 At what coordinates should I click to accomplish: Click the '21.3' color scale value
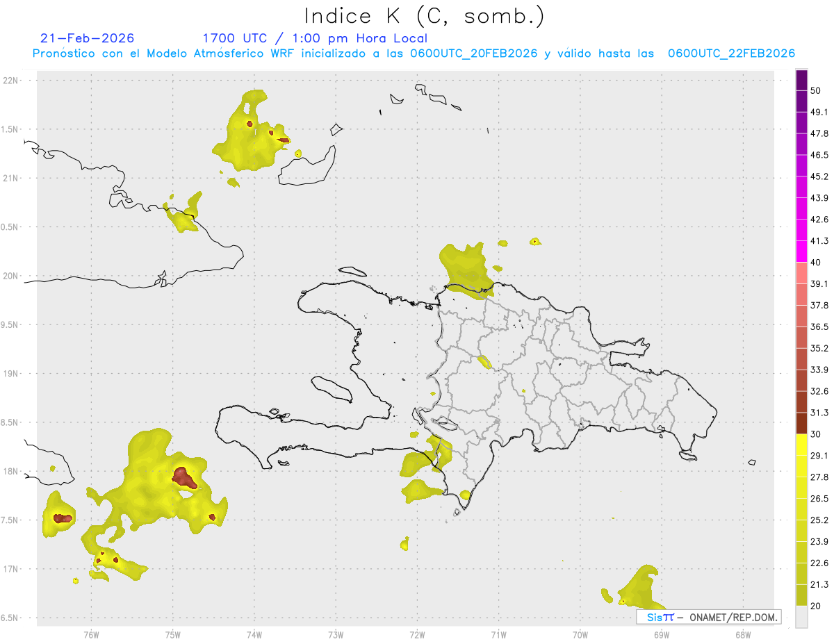click(819, 585)
